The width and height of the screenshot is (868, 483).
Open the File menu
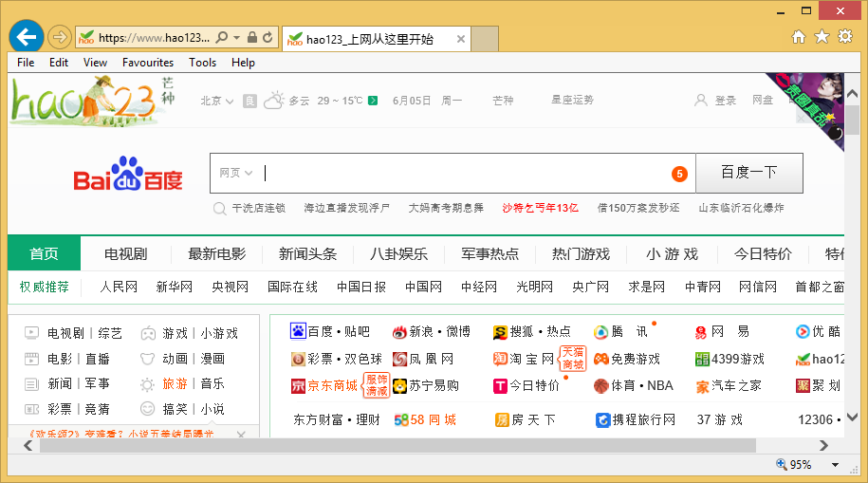(26, 63)
